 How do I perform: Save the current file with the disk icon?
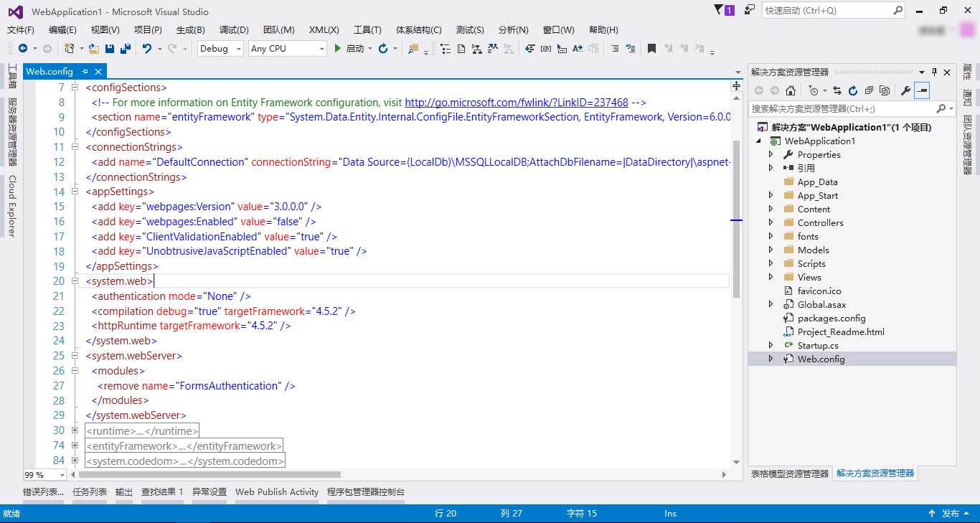[110, 49]
